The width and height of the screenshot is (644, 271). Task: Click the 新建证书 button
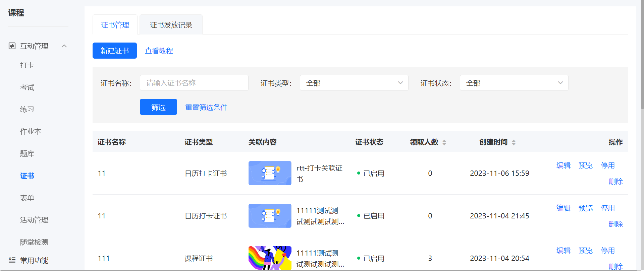[115, 51]
